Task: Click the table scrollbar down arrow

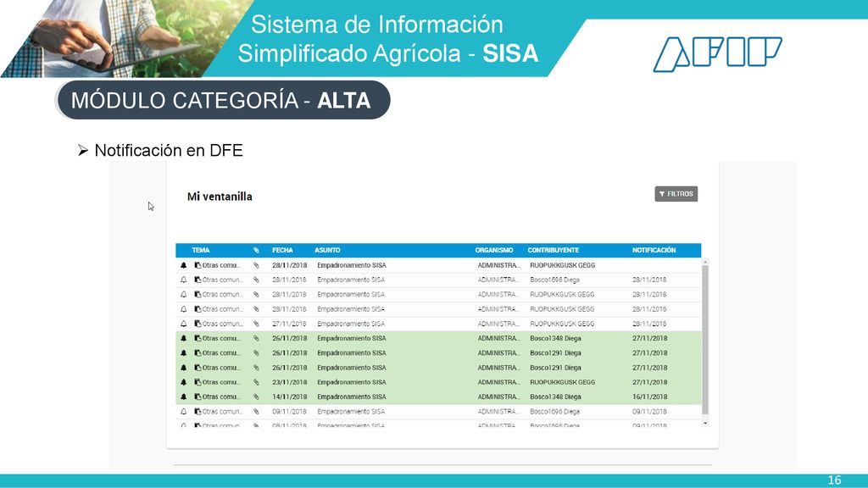Action: pos(705,423)
